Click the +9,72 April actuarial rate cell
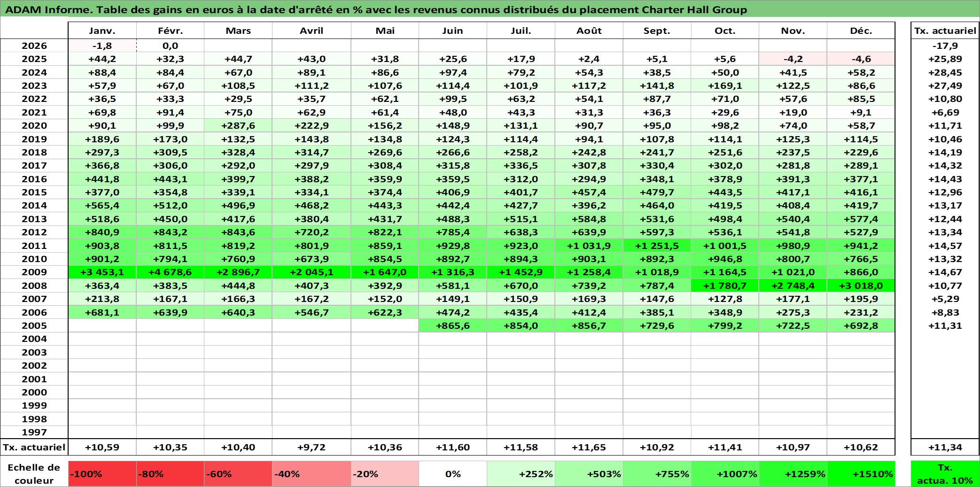980x487 pixels. pos(311,447)
